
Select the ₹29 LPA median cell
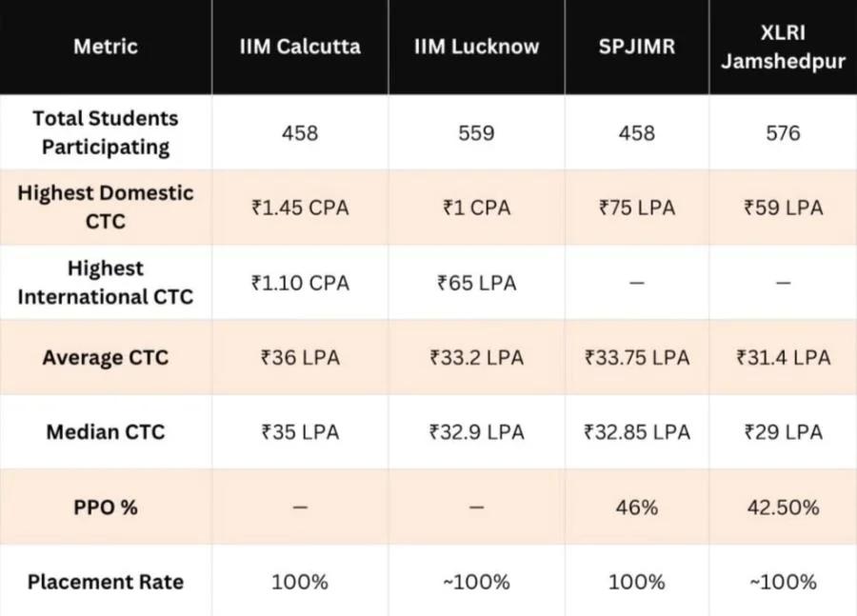coord(783,432)
